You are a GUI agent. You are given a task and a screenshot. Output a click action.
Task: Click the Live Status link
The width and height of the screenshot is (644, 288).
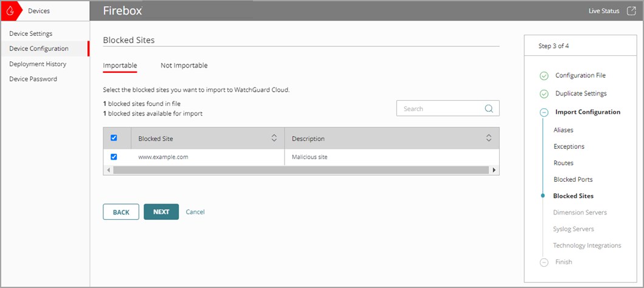click(x=604, y=11)
